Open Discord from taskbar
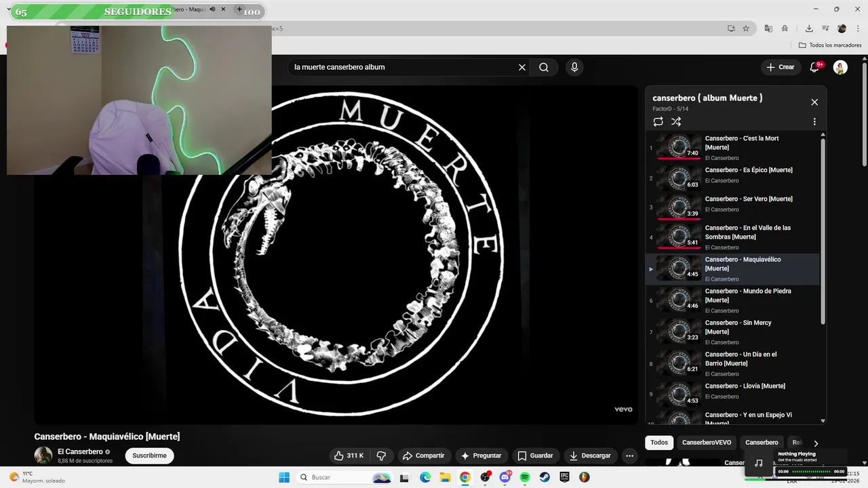The width and height of the screenshot is (868, 488). point(505,477)
